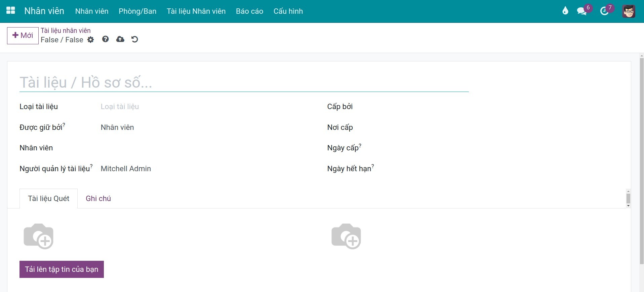Open the Báo cáo menu
Image resolution: width=644 pixels, height=292 pixels.
coord(250,11)
